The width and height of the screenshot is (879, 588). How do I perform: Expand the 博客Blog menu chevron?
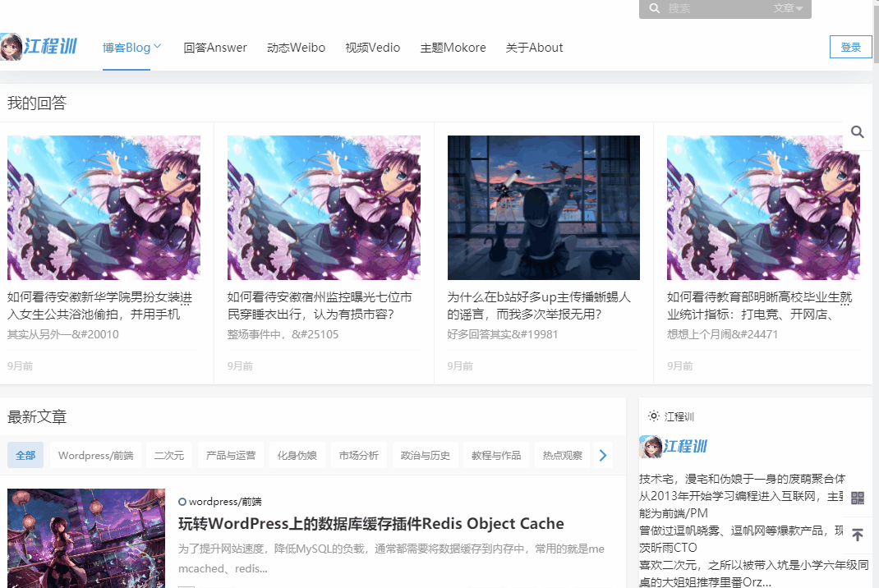pos(158,47)
